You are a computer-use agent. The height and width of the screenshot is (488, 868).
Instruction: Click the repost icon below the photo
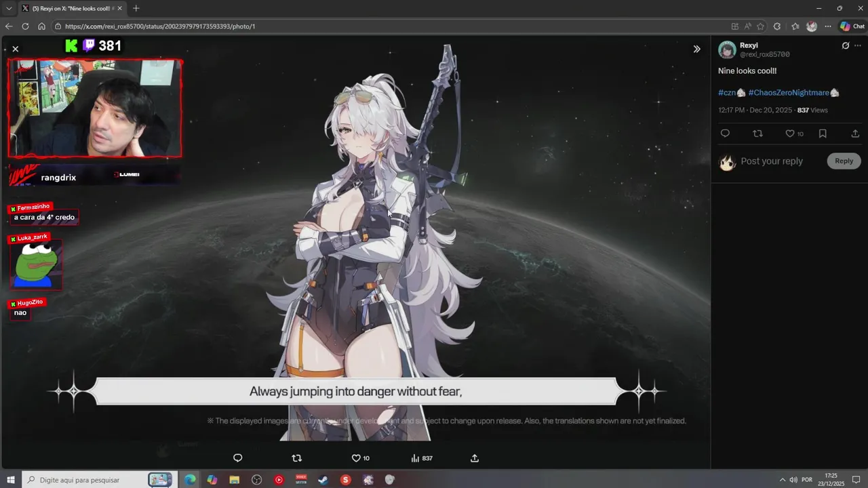[296, 458]
